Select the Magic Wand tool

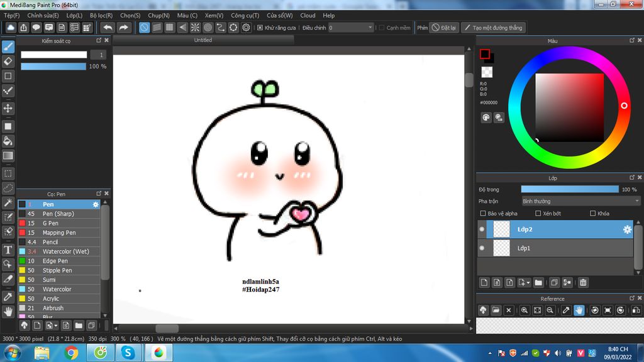[x=8, y=203]
